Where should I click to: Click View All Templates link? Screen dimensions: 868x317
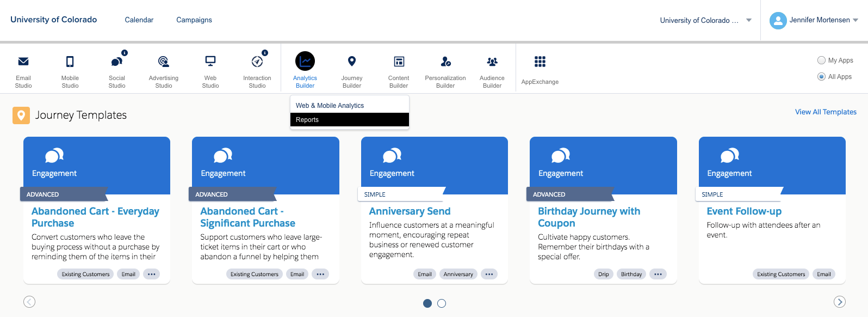(x=826, y=112)
